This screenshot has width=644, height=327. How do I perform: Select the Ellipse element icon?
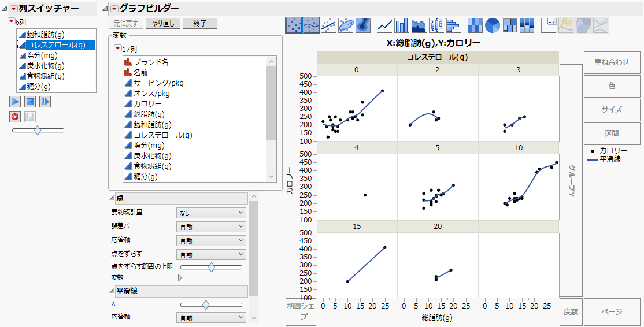point(346,25)
